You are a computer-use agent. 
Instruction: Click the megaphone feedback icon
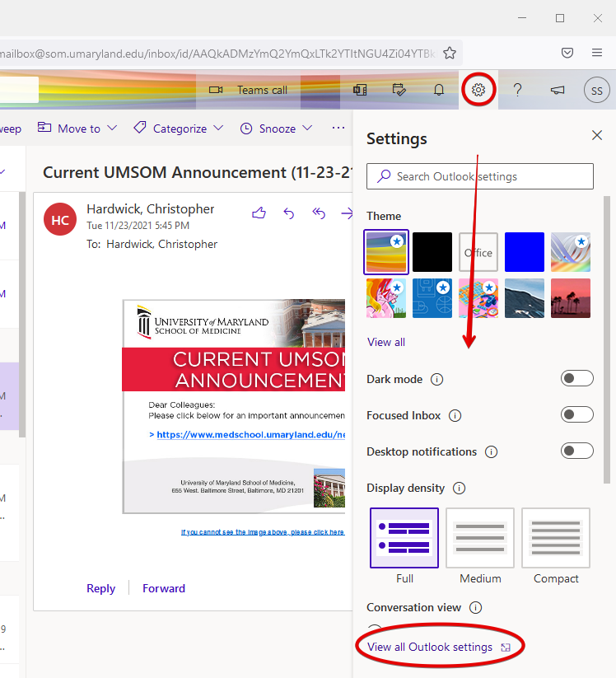click(x=557, y=90)
